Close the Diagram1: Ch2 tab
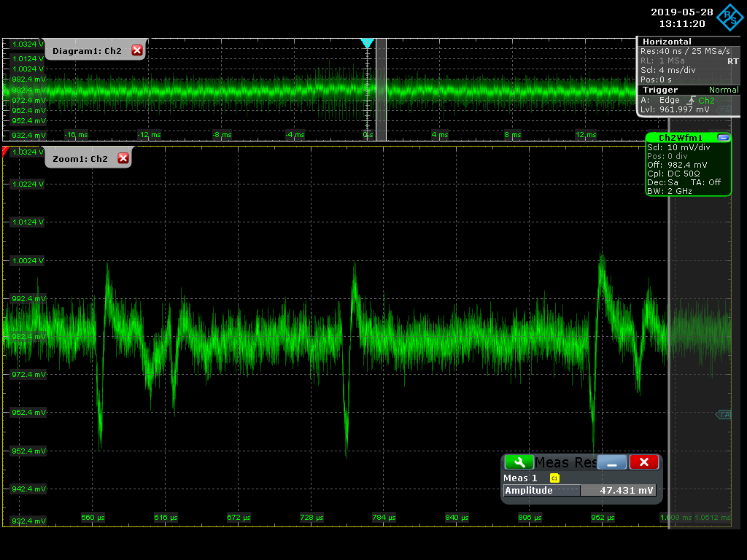The width and height of the screenshot is (747, 560). click(136, 50)
